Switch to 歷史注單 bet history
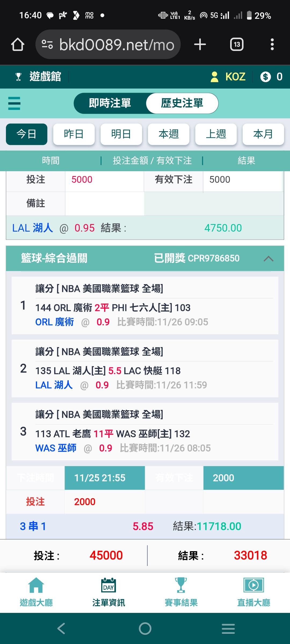Viewport: 290px width, 644px height. 182,103
